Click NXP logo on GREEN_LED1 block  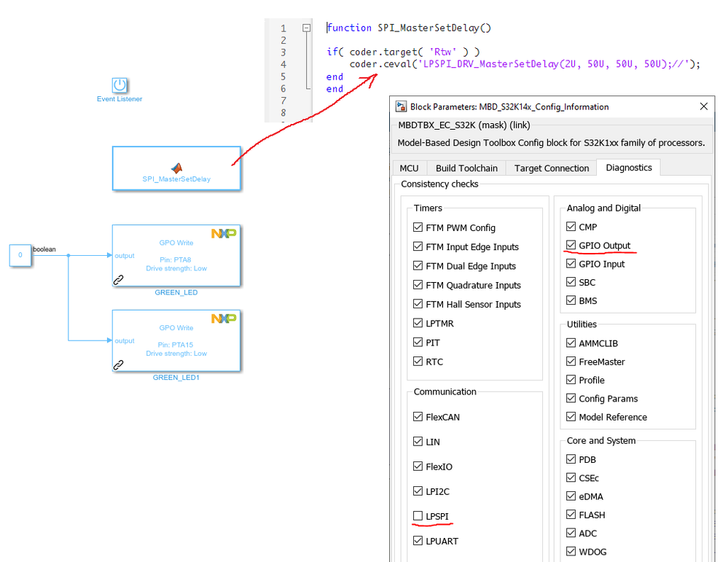[224, 318]
